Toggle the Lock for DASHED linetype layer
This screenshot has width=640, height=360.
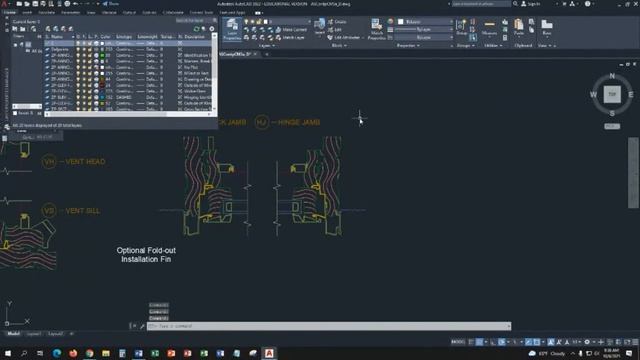[x=90, y=97]
